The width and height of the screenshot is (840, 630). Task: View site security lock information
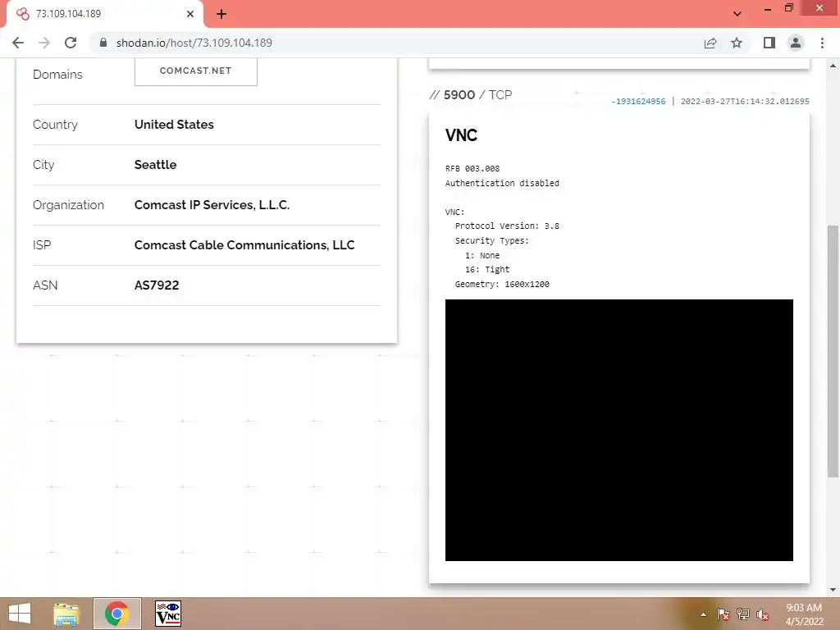(103, 43)
